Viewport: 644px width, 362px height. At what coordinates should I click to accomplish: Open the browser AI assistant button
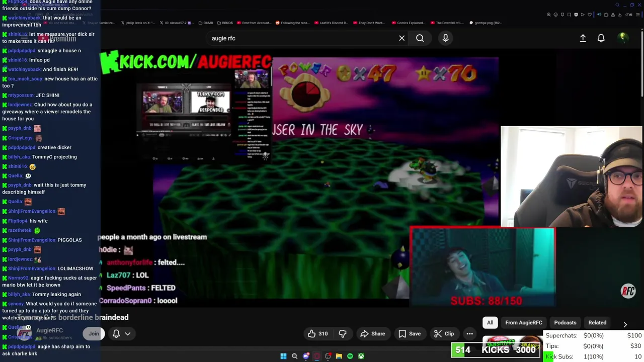(x=629, y=15)
